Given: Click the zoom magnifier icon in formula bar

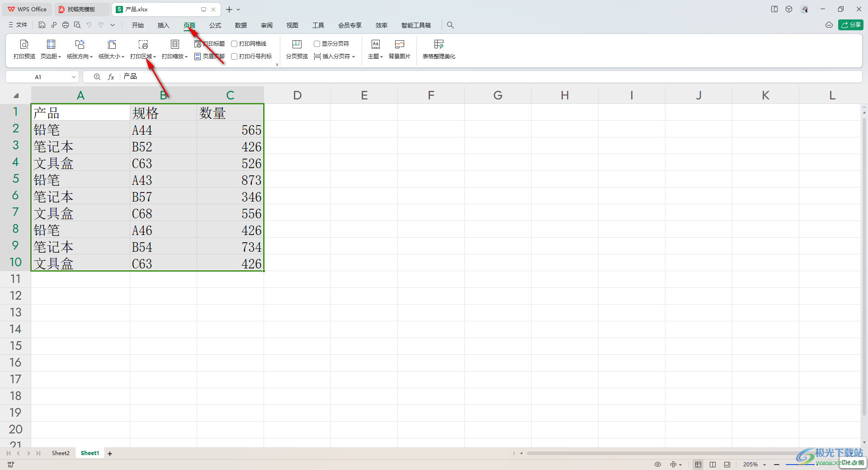Looking at the screenshot, I should [x=97, y=77].
